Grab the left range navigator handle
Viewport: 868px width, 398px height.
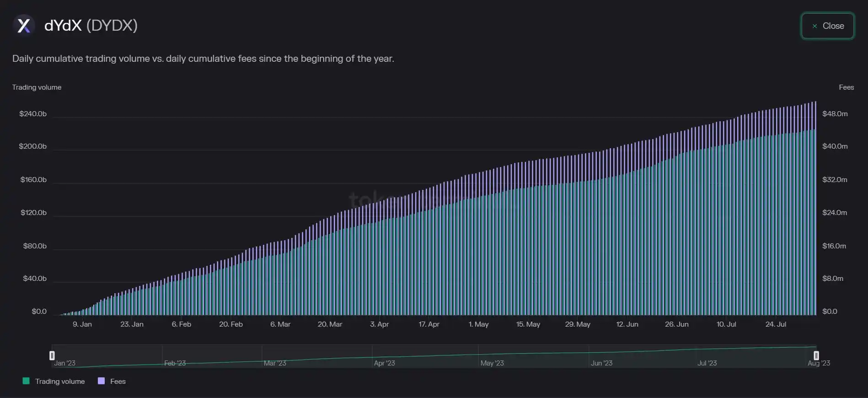pos(52,355)
